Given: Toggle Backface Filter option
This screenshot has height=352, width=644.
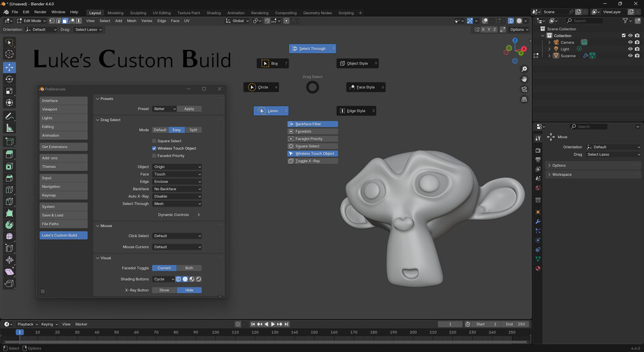Looking at the screenshot, I should pyautogui.click(x=313, y=124).
